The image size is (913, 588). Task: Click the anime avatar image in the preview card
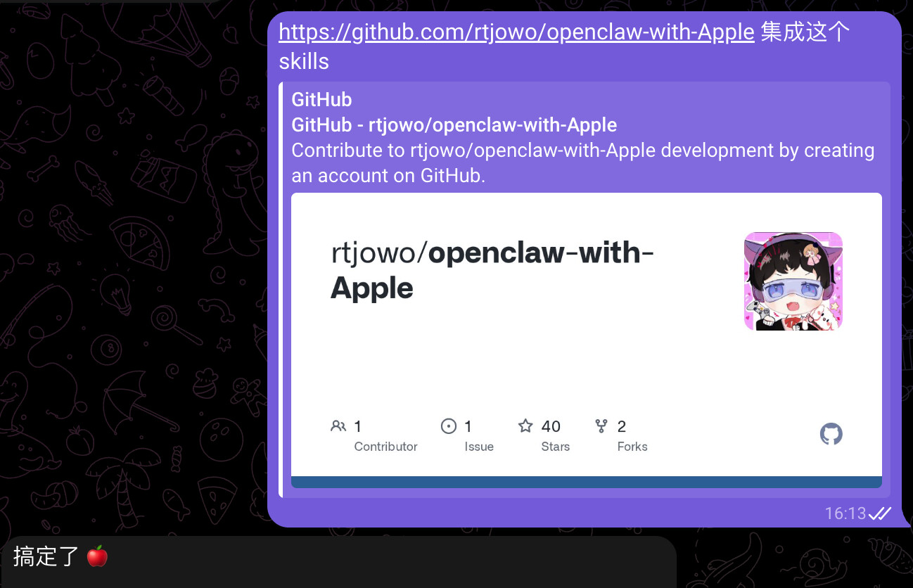(x=793, y=281)
